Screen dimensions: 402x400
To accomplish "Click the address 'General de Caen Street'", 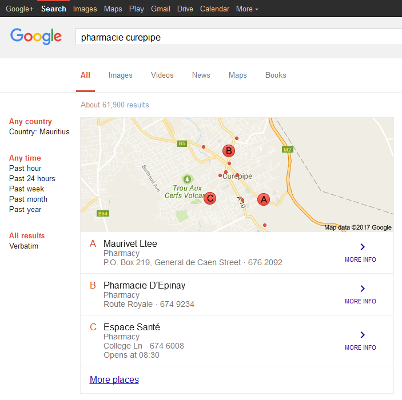I will tap(198, 262).
